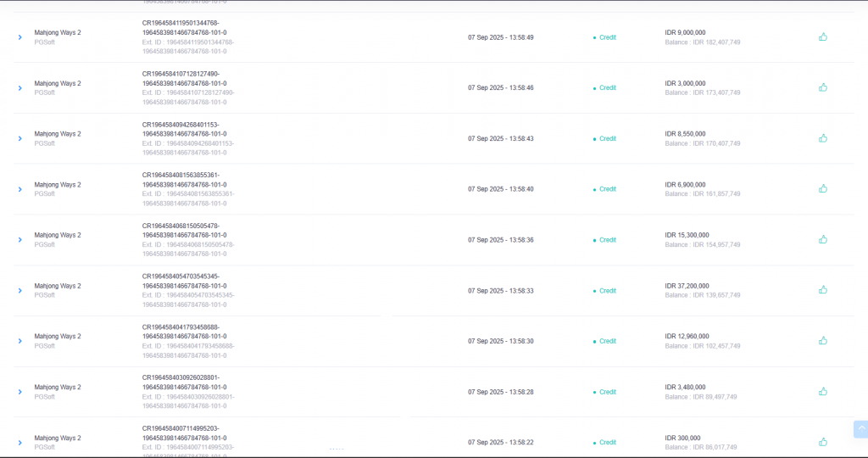Click thumbs-up icon for IDR 15,300,000 transaction

point(822,239)
